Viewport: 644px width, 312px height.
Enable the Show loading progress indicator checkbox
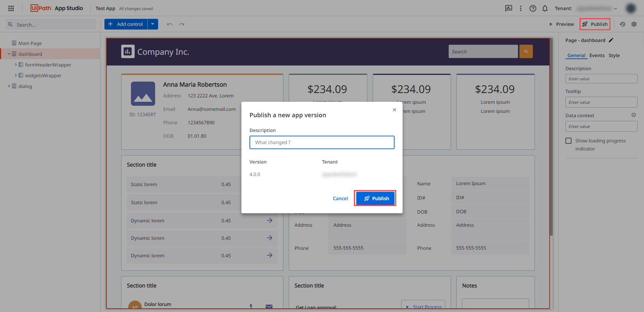tap(568, 140)
